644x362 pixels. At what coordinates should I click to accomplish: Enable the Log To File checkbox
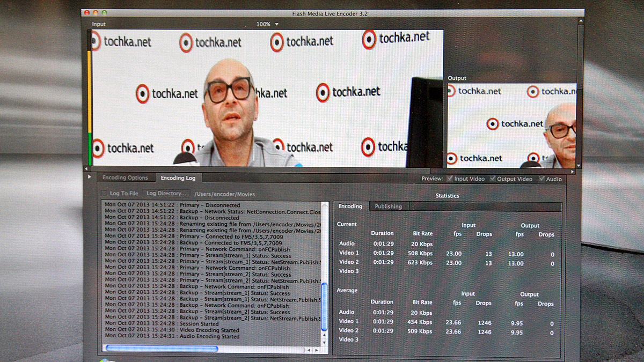click(105, 193)
